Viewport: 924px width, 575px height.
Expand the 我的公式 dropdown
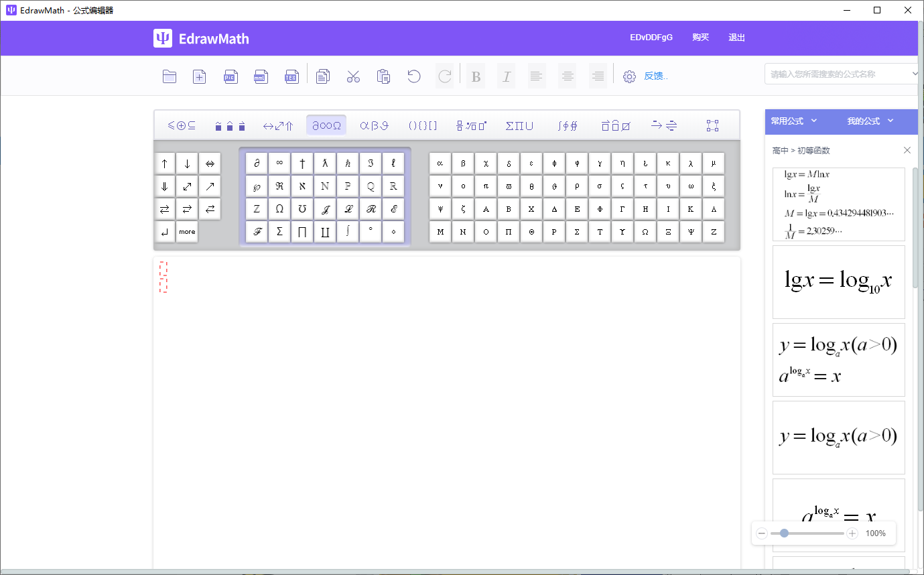pos(870,121)
